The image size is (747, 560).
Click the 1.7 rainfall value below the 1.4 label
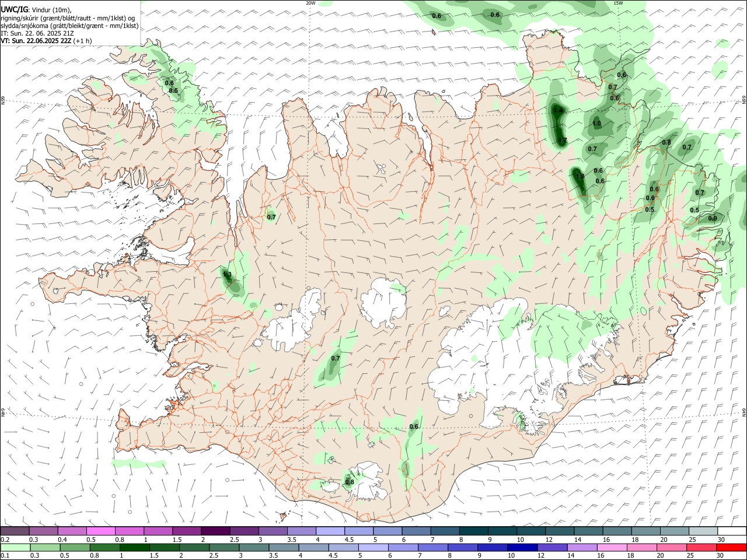tap(563, 141)
